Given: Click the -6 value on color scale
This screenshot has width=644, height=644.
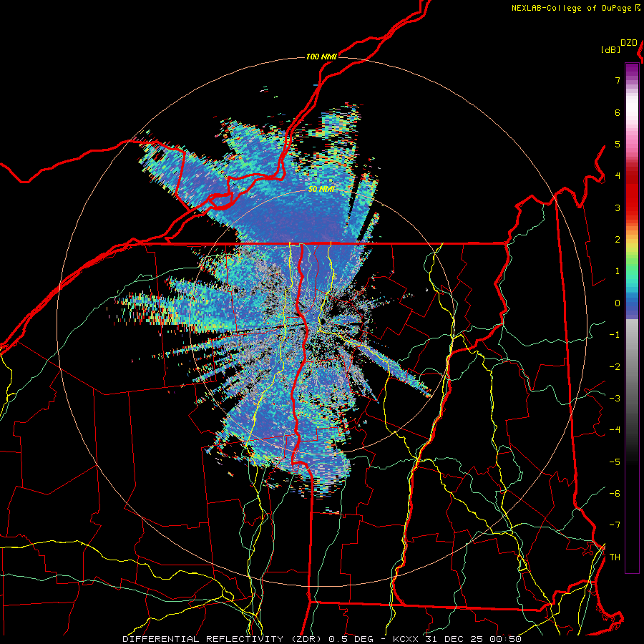Looking at the screenshot, I should (615, 494).
